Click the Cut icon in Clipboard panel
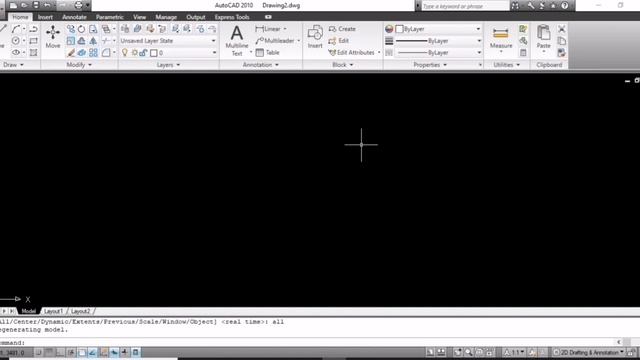The height and width of the screenshot is (360, 640). (562, 29)
